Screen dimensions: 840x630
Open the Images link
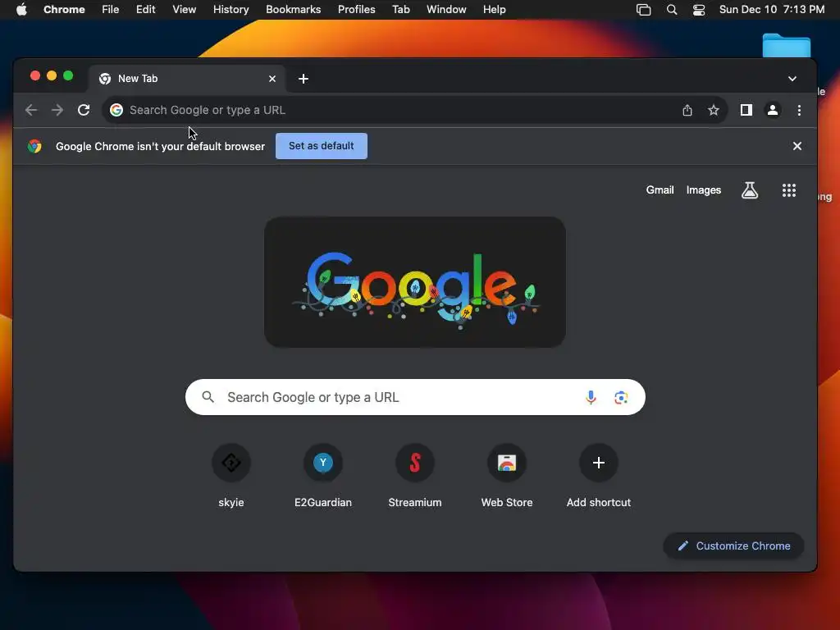tap(703, 190)
